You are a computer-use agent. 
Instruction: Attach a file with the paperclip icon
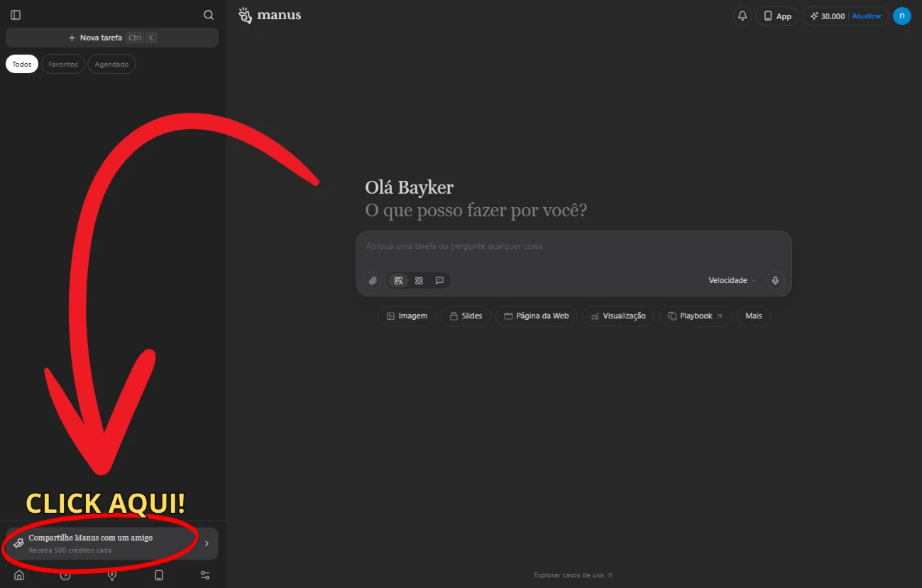click(x=373, y=281)
